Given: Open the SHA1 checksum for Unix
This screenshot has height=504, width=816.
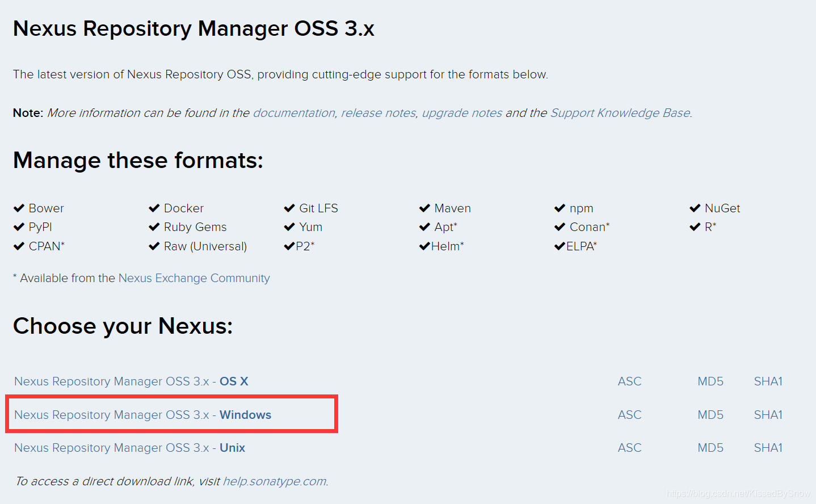Looking at the screenshot, I should (x=768, y=448).
